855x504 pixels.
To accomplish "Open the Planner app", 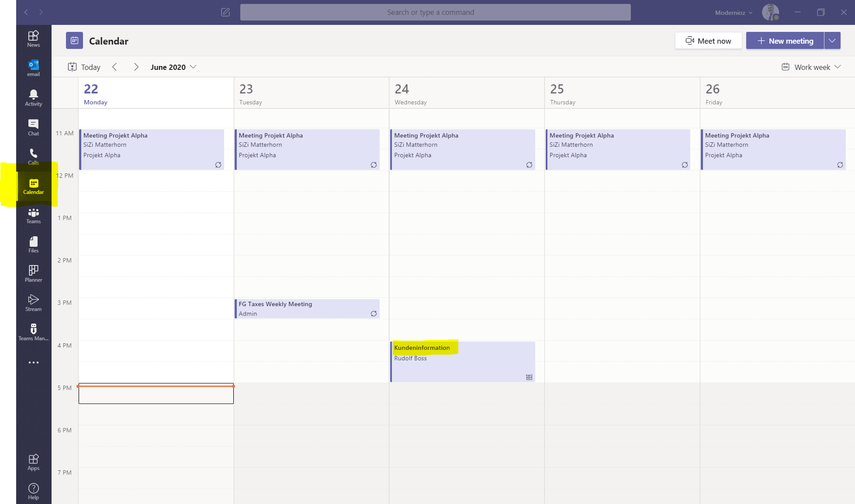I will click(x=34, y=274).
